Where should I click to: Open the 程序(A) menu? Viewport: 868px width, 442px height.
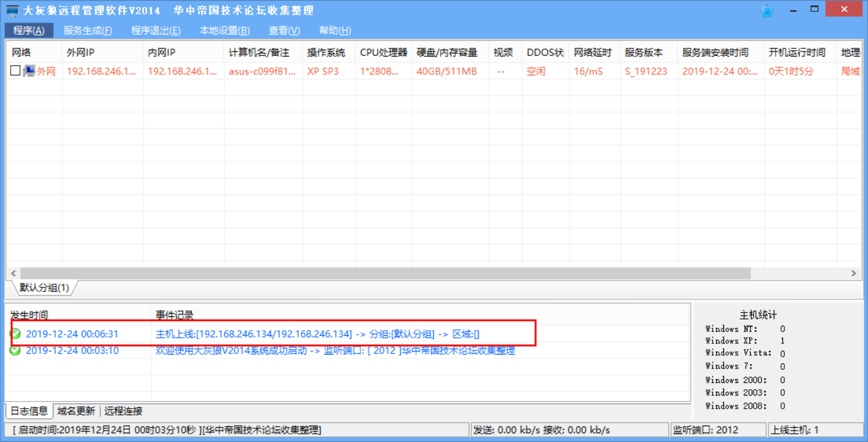coord(29,31)
